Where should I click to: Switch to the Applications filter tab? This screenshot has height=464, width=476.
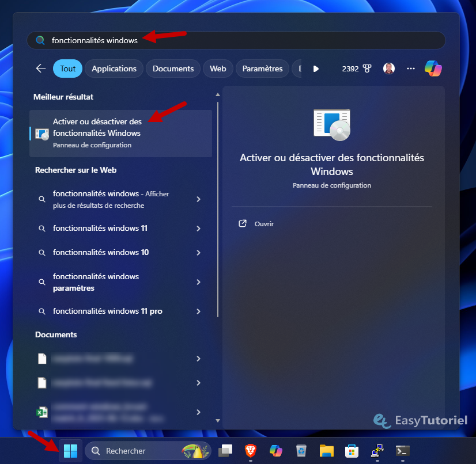coord(114,69)
